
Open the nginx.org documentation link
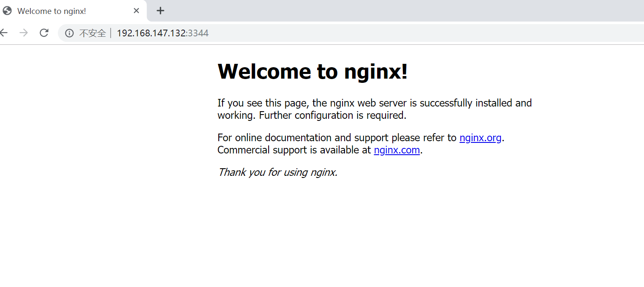(x=480, y=138)
